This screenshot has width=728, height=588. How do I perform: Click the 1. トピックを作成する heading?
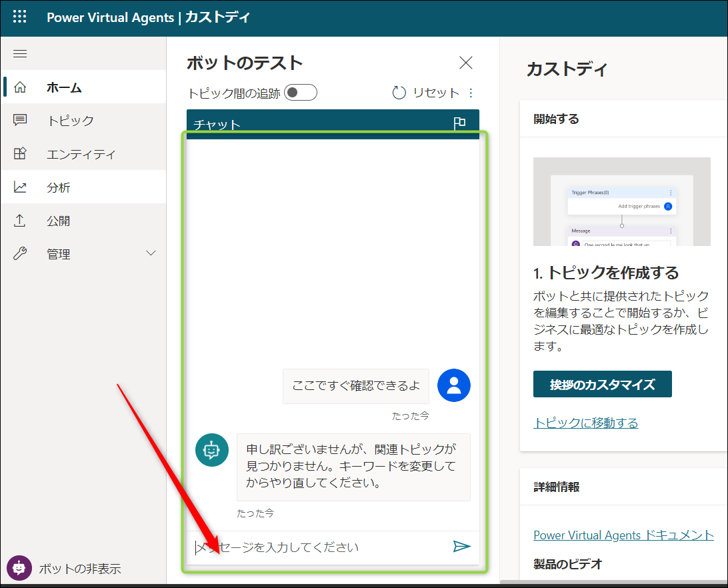click(x=606, y=273)
